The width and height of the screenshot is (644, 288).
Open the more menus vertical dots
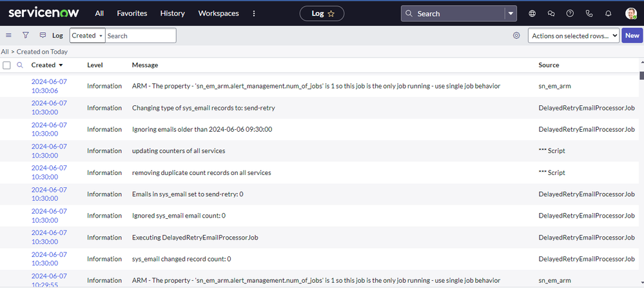(x=254, y=14)
